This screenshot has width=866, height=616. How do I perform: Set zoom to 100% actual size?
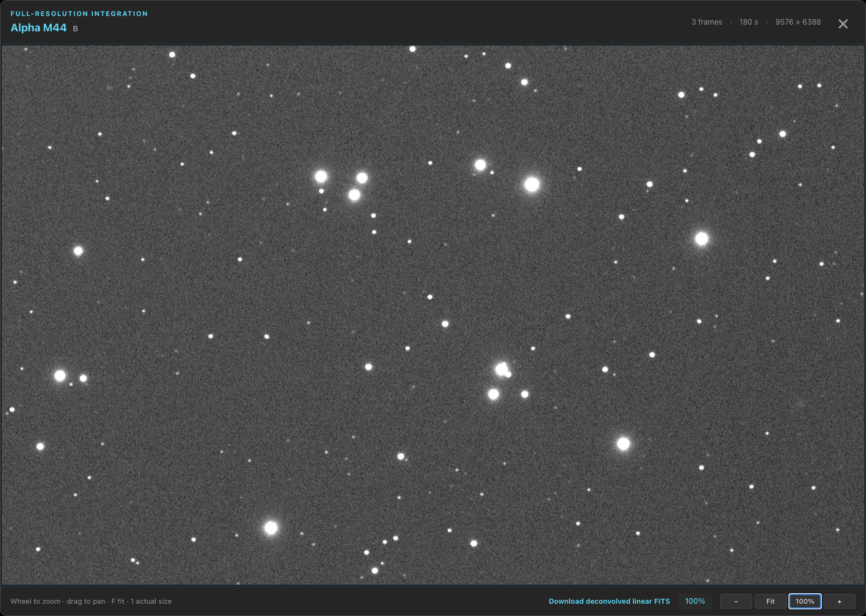805,601
